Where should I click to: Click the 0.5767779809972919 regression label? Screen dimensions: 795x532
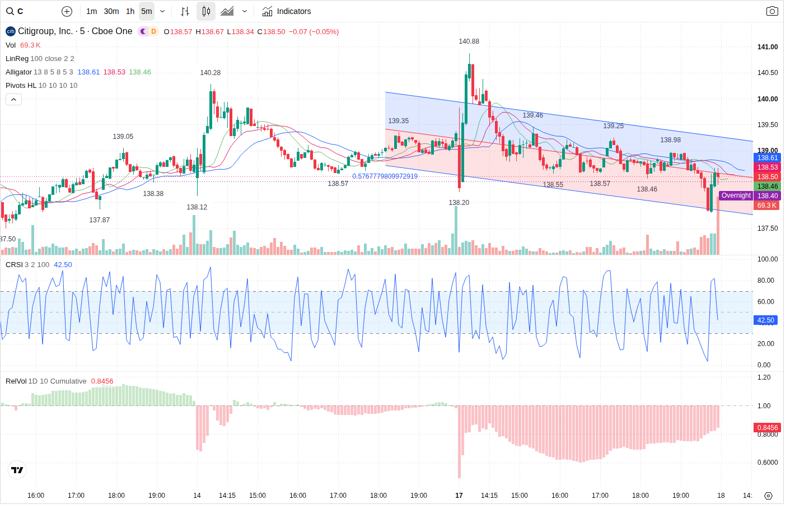click(385, 176)
